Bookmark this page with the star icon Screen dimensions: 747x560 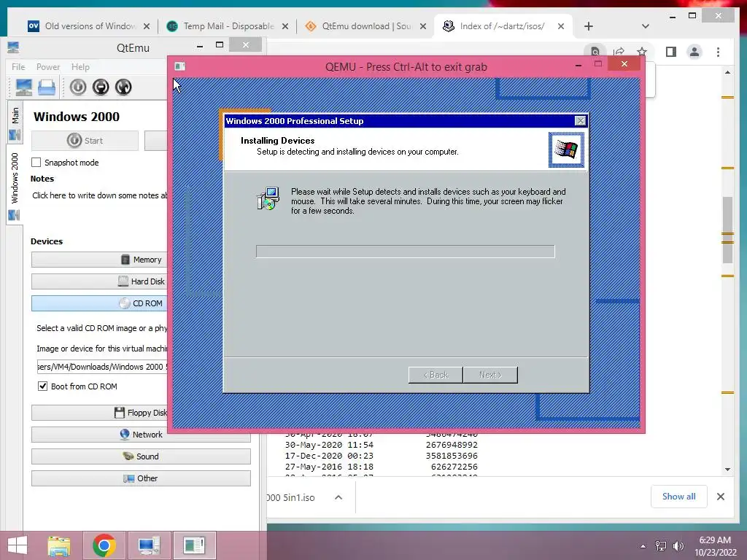click(x=642, y=52)
